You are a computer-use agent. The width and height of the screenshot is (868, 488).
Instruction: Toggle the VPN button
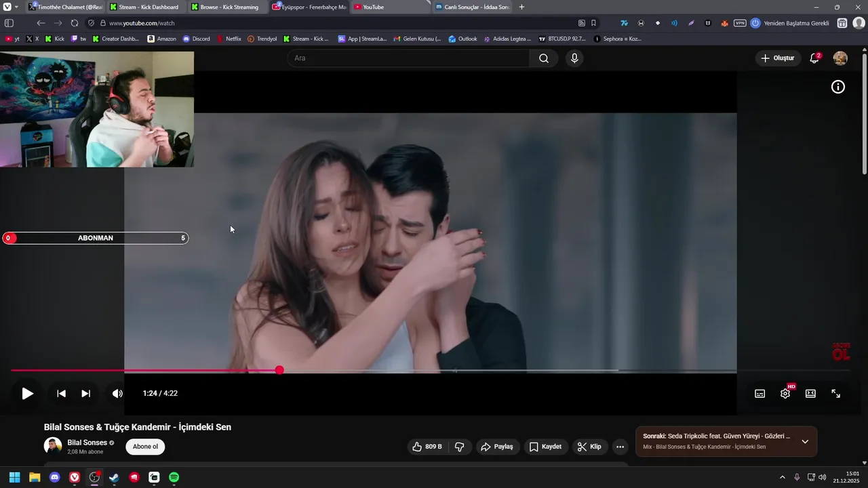[x=740, y=23]
